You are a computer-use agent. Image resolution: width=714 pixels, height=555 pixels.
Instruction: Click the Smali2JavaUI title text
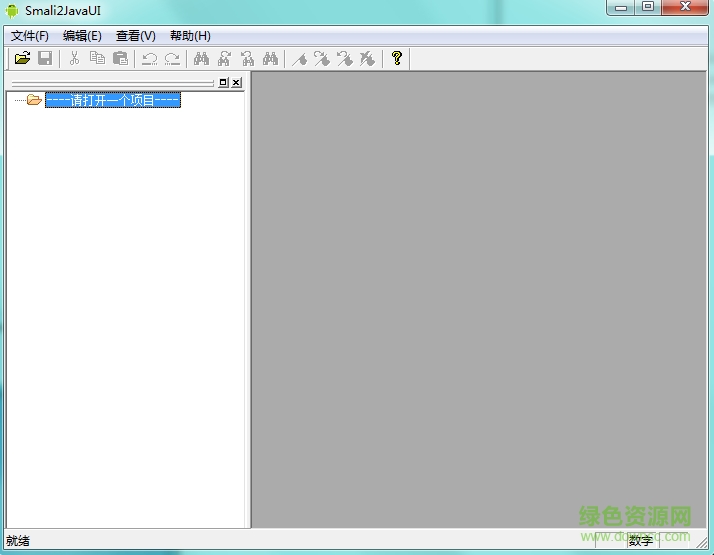click(63, 11)
